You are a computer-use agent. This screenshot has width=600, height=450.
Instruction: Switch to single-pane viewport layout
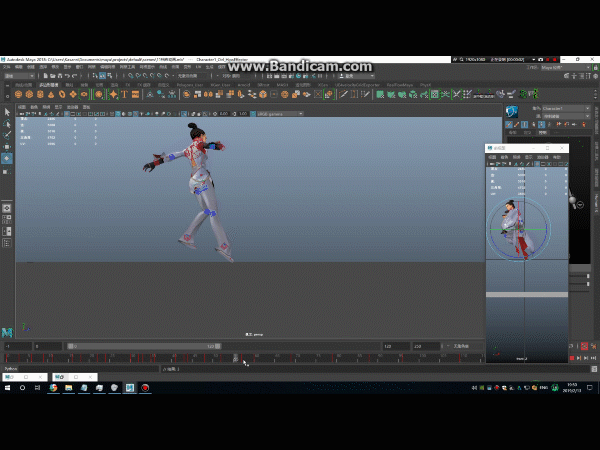coord(7,208)
